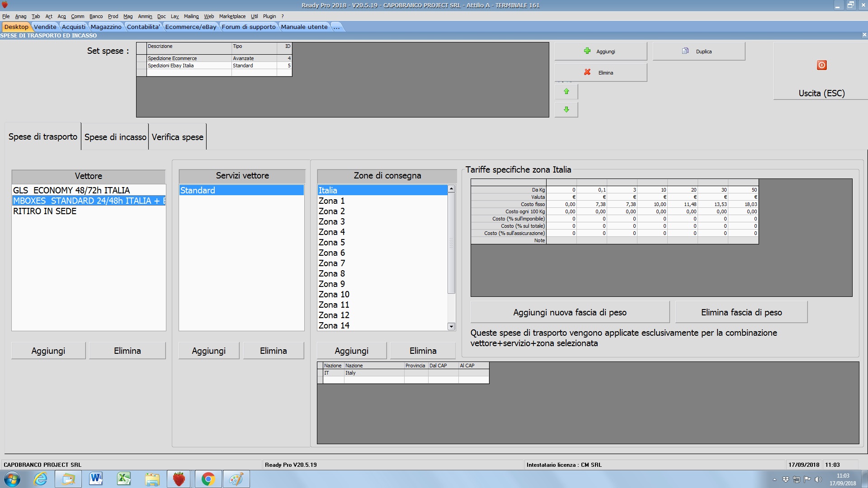
Task: Open the Mag menu
Action: pos(128,16)
